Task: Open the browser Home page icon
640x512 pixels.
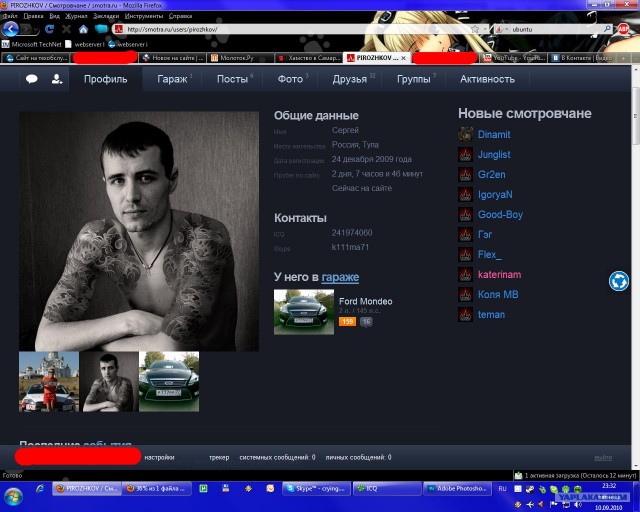Action: [x=83, y=29]
